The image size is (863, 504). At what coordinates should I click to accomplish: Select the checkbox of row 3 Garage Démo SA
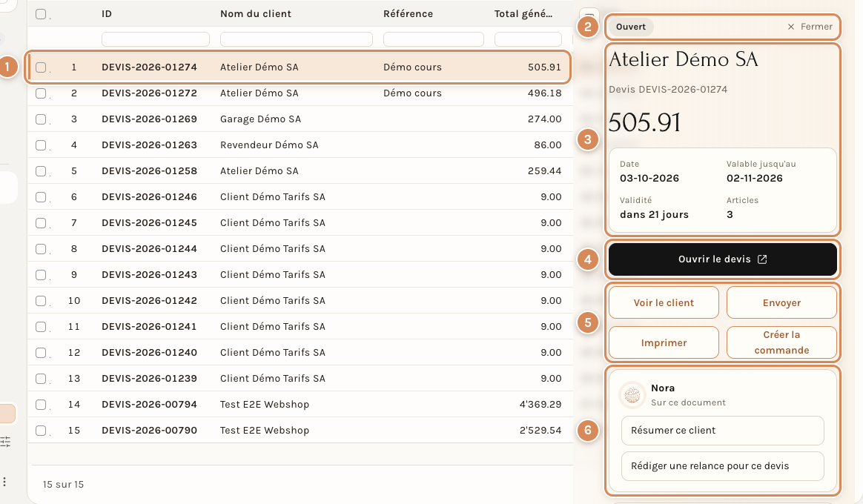41,119
